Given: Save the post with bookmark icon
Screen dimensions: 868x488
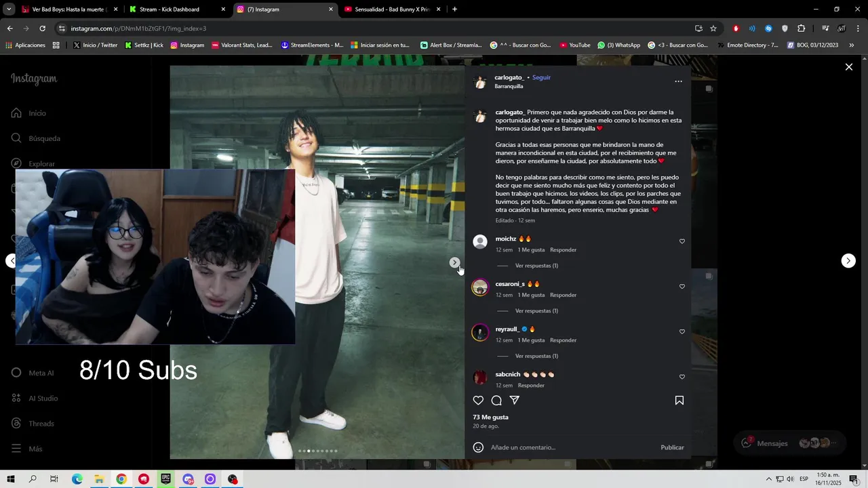Looking at the screenshot, I should pos(679,401).
